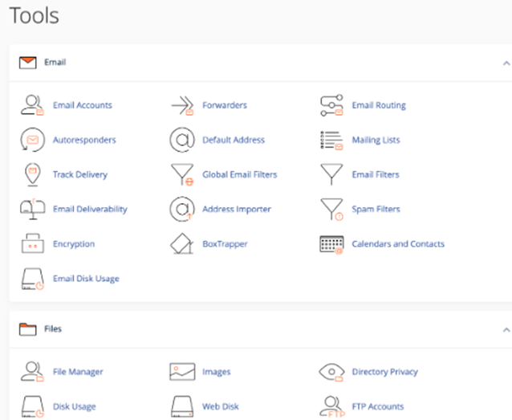Click the Files section folder icon
Screen dimensions: 512x420
28,329
